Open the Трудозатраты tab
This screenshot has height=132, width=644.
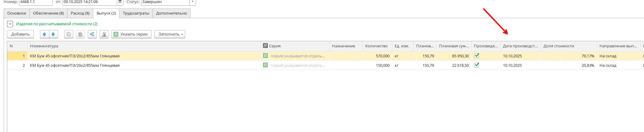pyautogui.click(x=136, y=13)
